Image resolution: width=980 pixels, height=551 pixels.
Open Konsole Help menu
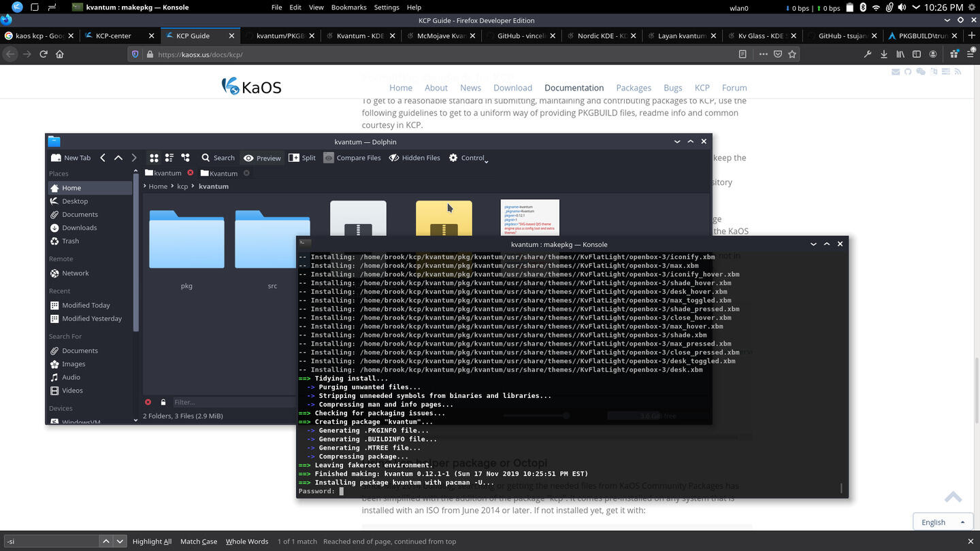point(414,7)
